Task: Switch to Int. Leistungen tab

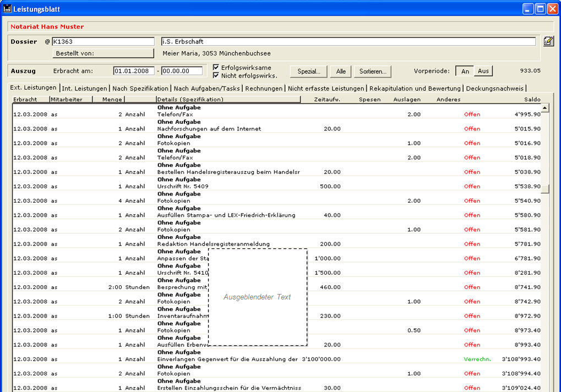Action: pyautogui.click(x=84, y=89)
